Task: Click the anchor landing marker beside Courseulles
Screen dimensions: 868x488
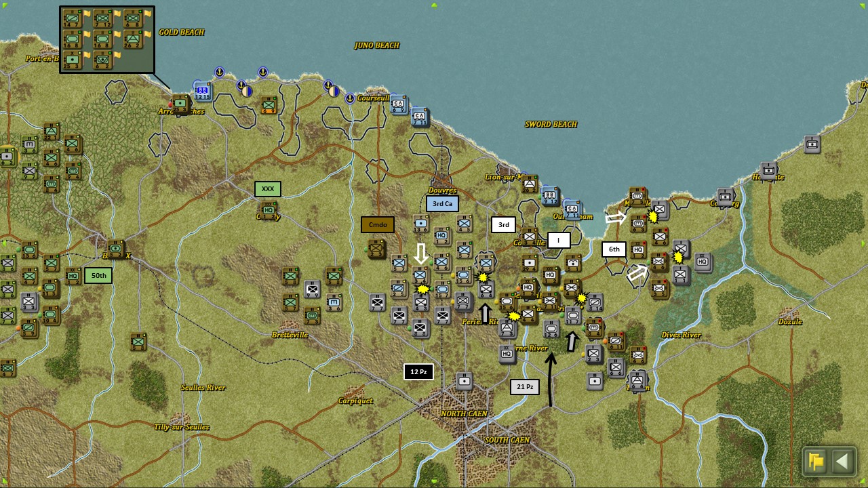Action: 350,98
